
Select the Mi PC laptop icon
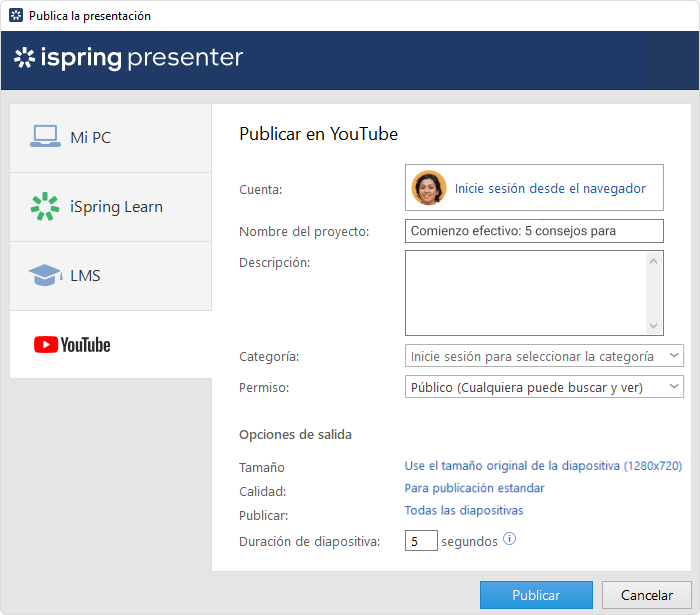[45, 136]
